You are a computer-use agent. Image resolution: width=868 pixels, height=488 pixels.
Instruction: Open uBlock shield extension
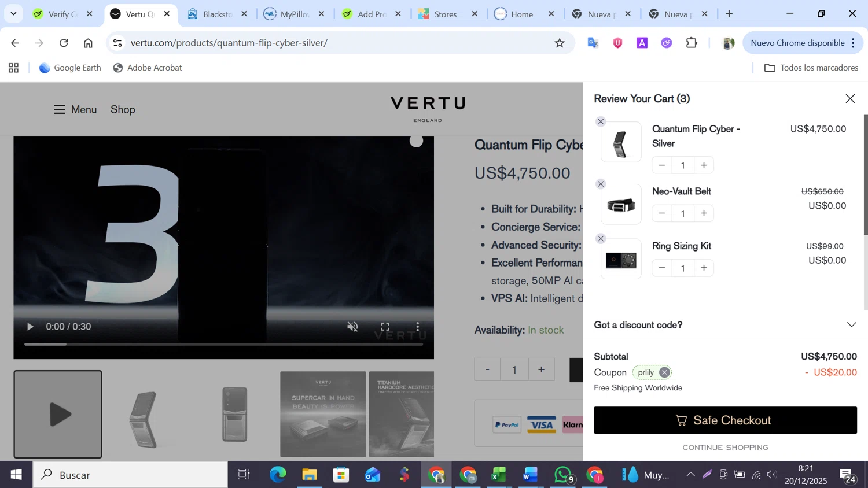tap(617, 43)
